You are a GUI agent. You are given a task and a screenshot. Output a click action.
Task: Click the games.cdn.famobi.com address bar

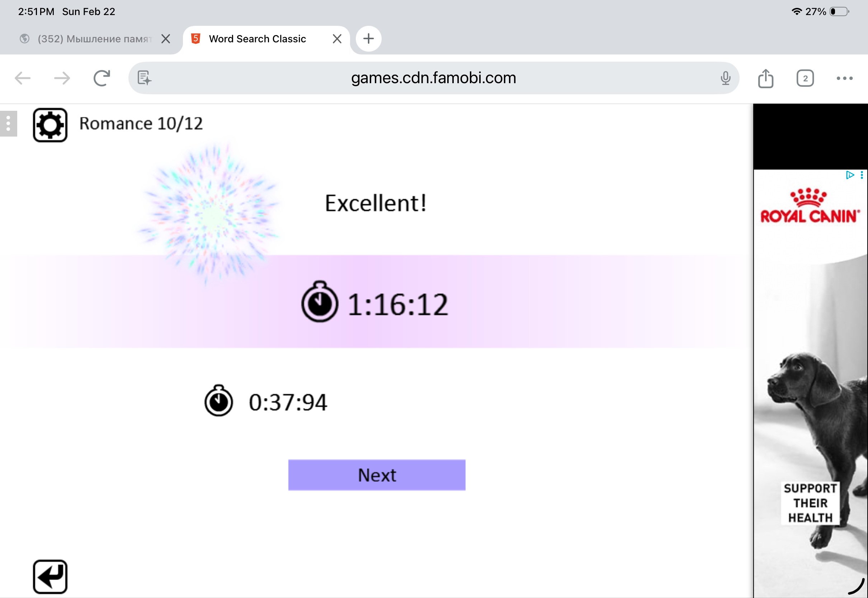[x=433, y=78]
